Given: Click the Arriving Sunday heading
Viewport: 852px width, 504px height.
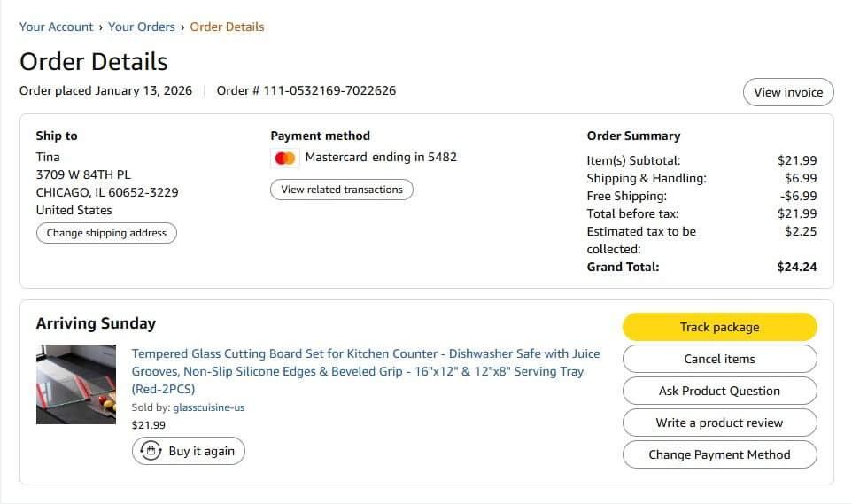Looking at the screenshot, I should pyautogui.click(x=96, y=323).
